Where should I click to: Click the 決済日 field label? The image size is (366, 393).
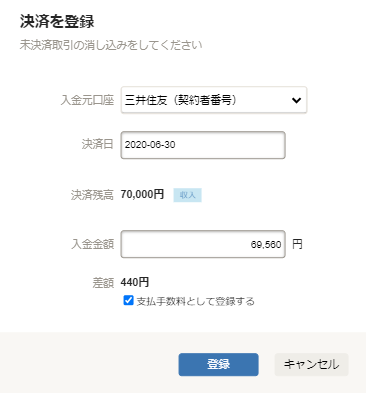pyautogui.click(x=98, y=144)
